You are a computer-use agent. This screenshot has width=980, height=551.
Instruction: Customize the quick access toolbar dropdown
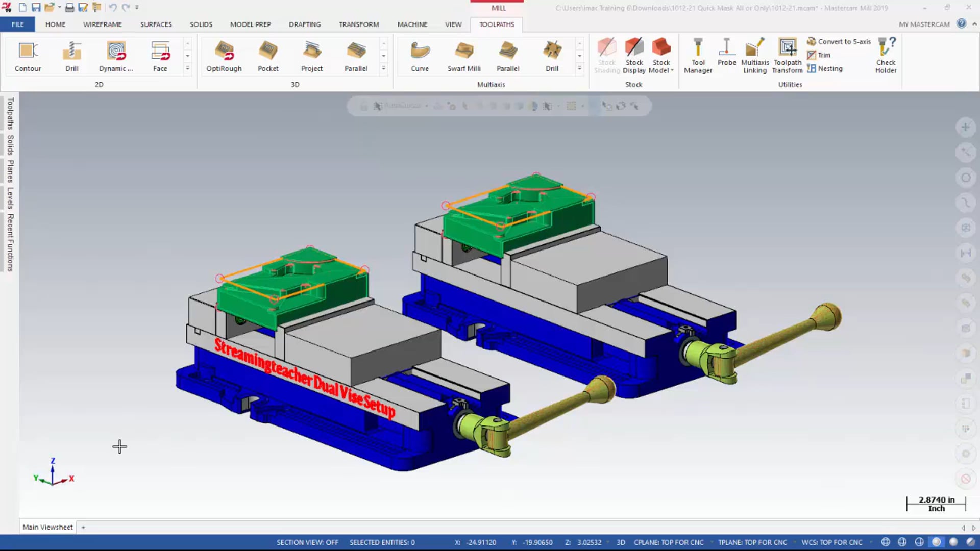pos(137,7)
